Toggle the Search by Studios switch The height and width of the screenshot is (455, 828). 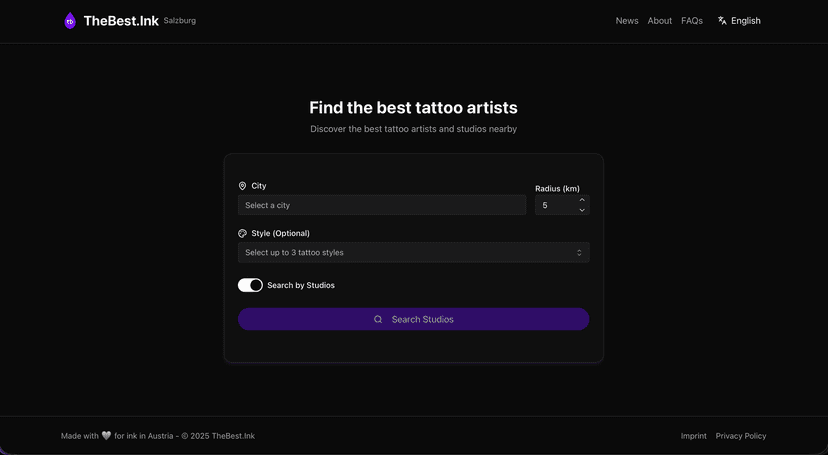[x=250, y=285]
